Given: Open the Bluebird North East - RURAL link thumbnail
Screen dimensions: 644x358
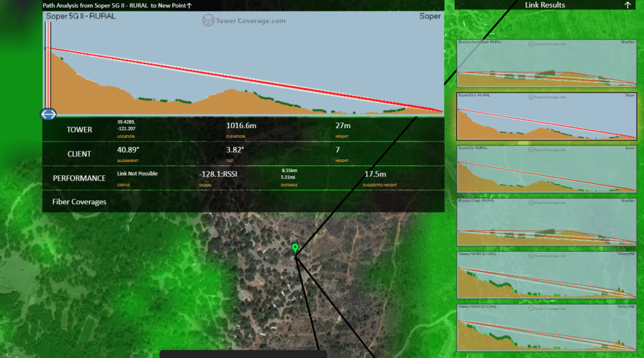Looking at the screenshot, I should tap(547, 63).
